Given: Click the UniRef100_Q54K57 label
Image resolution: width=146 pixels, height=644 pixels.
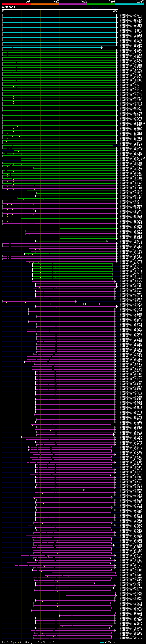Looking at the screenshot, I should coord(131,289).
